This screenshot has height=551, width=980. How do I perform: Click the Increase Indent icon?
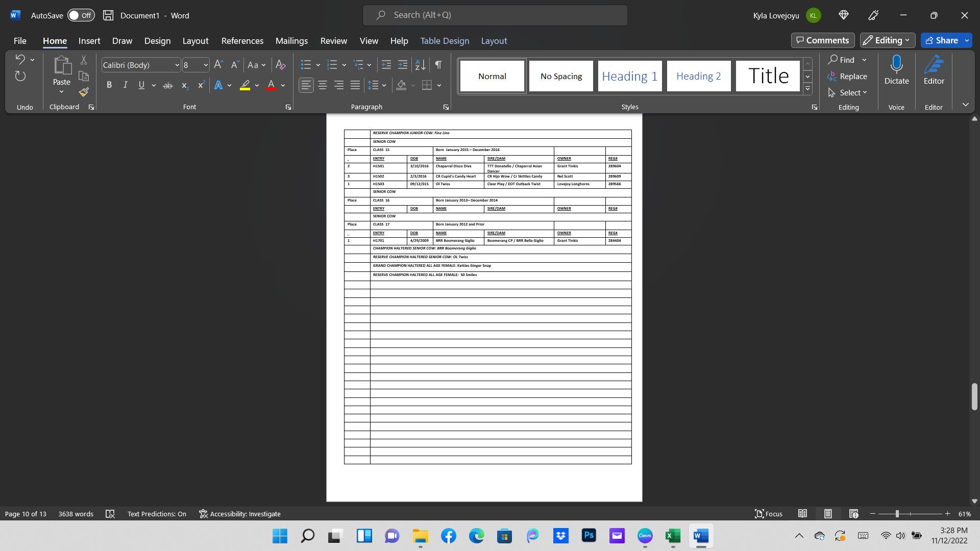[x=403, y=65]
